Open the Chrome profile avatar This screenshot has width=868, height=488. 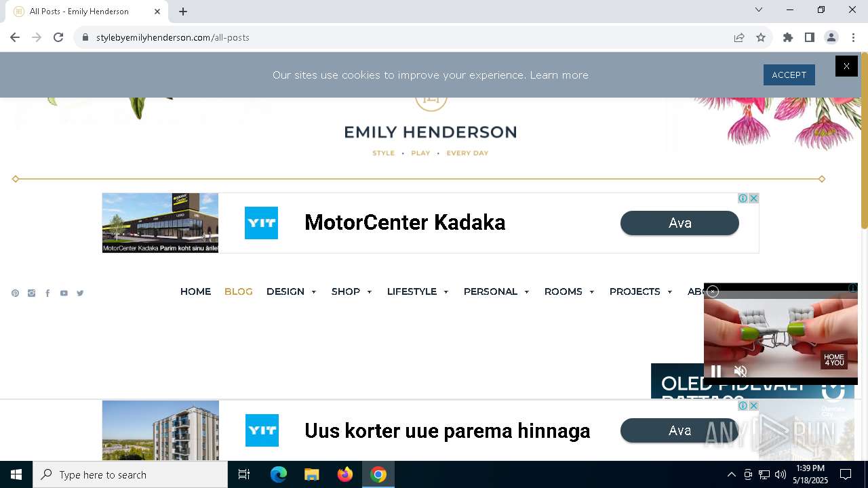[x=831, y=37]
